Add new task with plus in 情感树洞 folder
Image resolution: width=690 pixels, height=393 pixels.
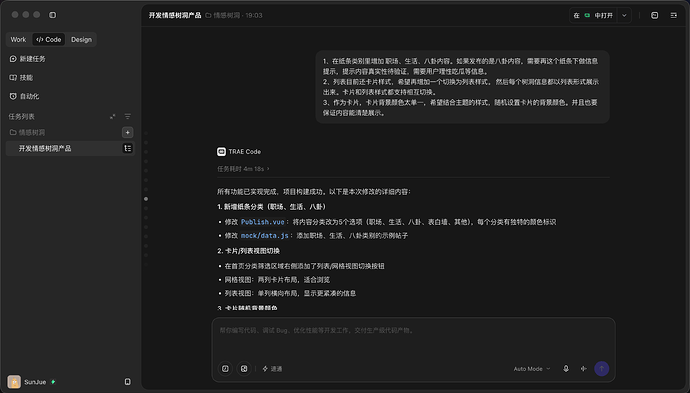point(128,132)
